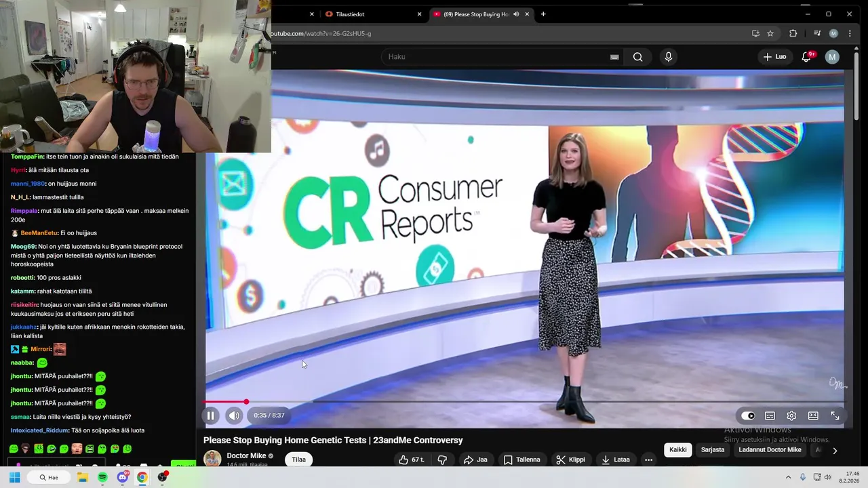Open the YouTube account avatar menu
Viewport: 868px width, 488px height.
coord(832,57)
